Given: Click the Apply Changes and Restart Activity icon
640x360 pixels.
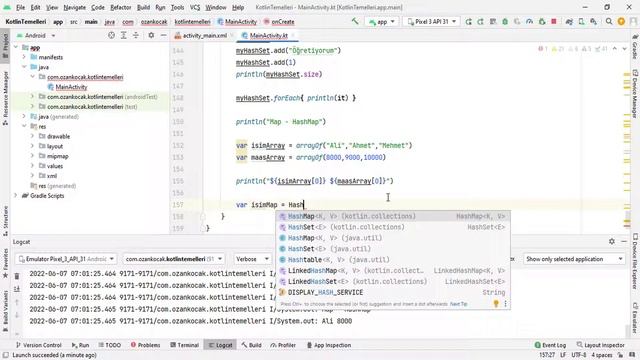Looking at the screenshot, I should pos(480,22).
